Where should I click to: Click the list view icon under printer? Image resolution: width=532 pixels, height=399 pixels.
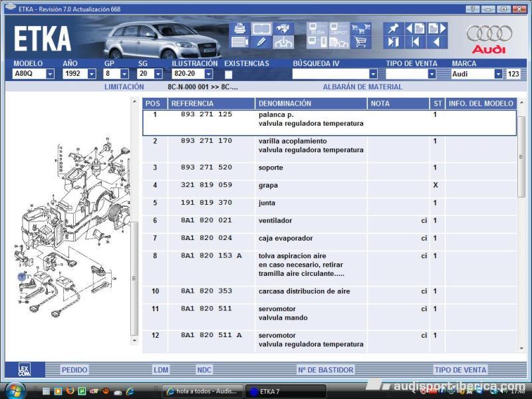pyautogui.click(x=239, y=43)
